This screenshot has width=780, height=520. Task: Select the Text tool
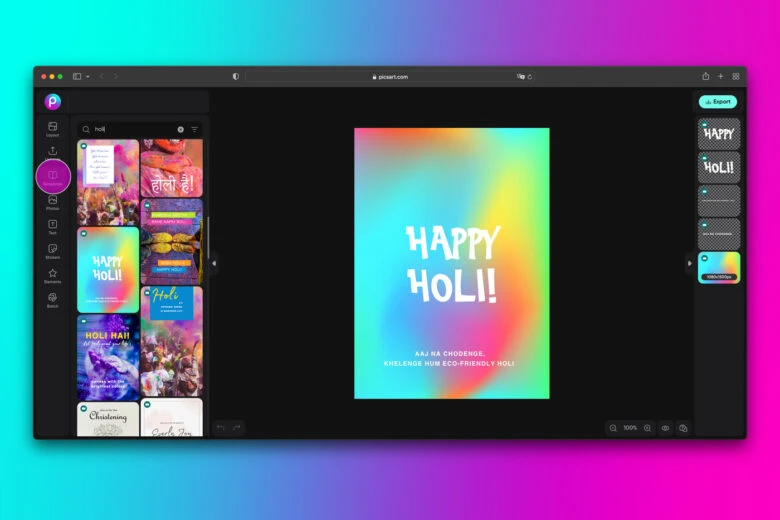[x=53, y=226]
